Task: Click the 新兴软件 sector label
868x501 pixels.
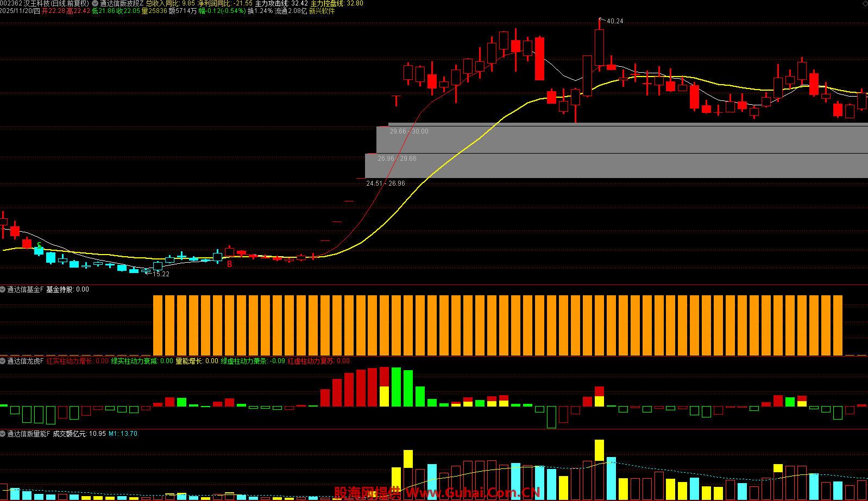Action: [322, 11]
